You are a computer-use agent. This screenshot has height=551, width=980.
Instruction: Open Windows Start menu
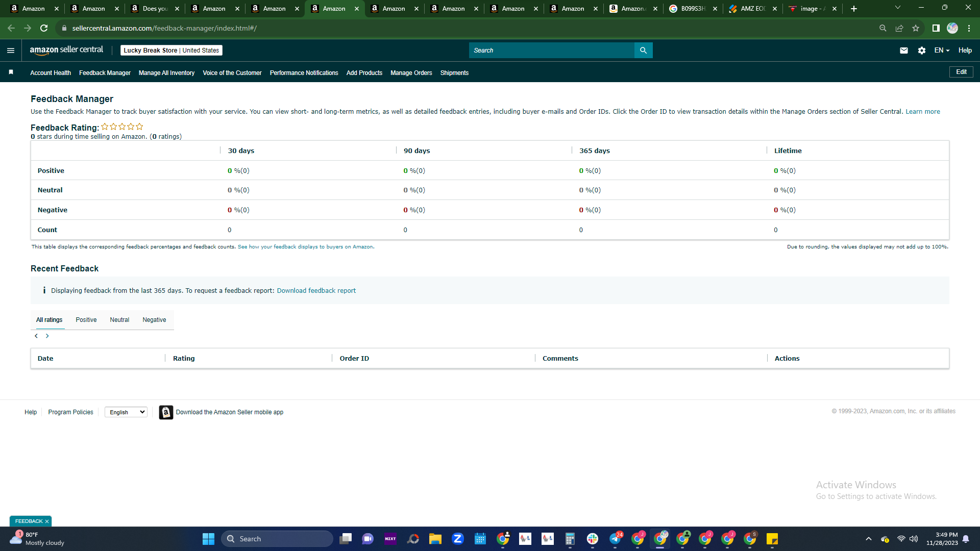[x=208, y=539]
